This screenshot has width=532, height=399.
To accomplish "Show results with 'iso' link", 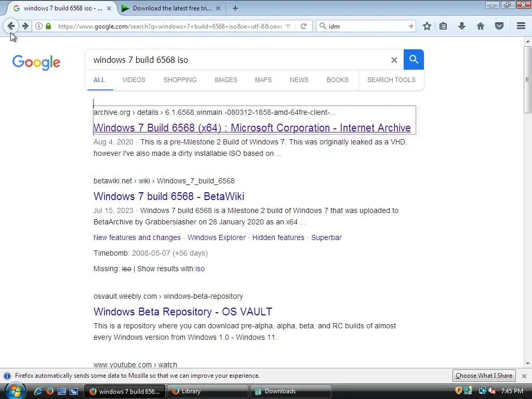I will (x=200, y=269).
